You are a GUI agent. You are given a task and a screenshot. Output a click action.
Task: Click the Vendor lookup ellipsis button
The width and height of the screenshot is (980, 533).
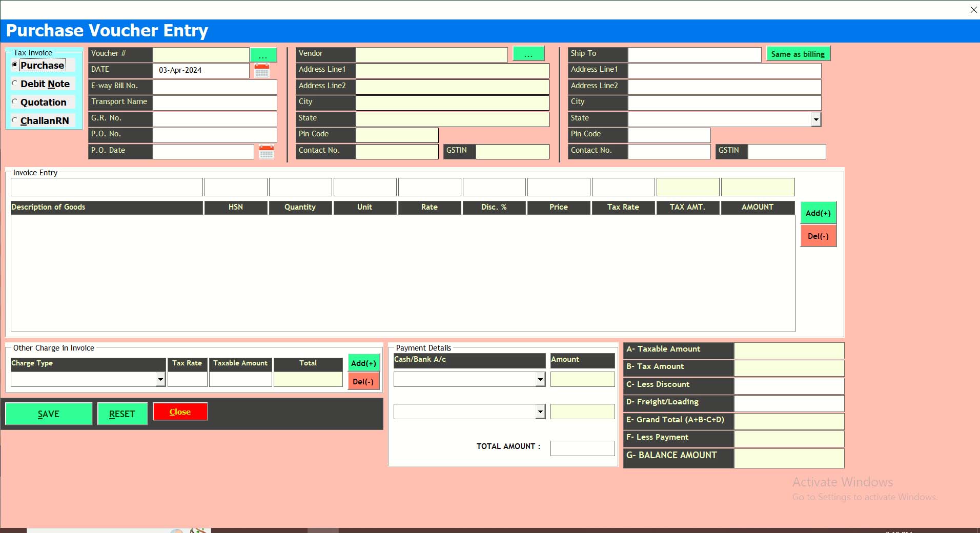pyautogui.click(x=528, y=54)
